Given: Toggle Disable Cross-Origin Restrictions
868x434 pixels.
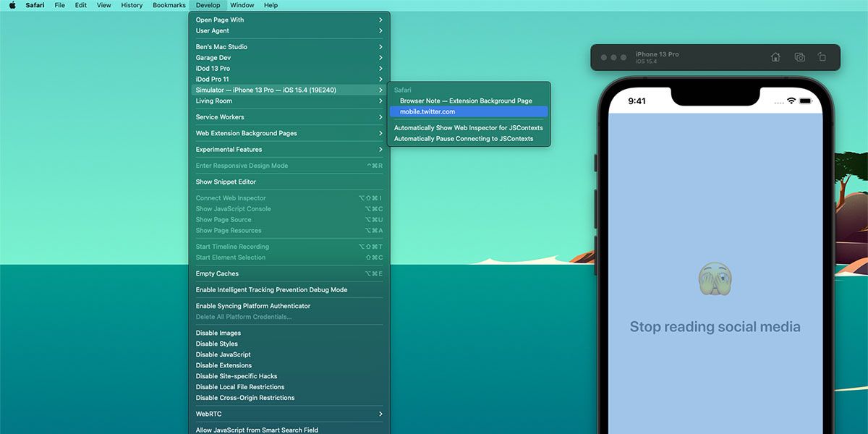Looking at the screenshot, I should (289, 398).
